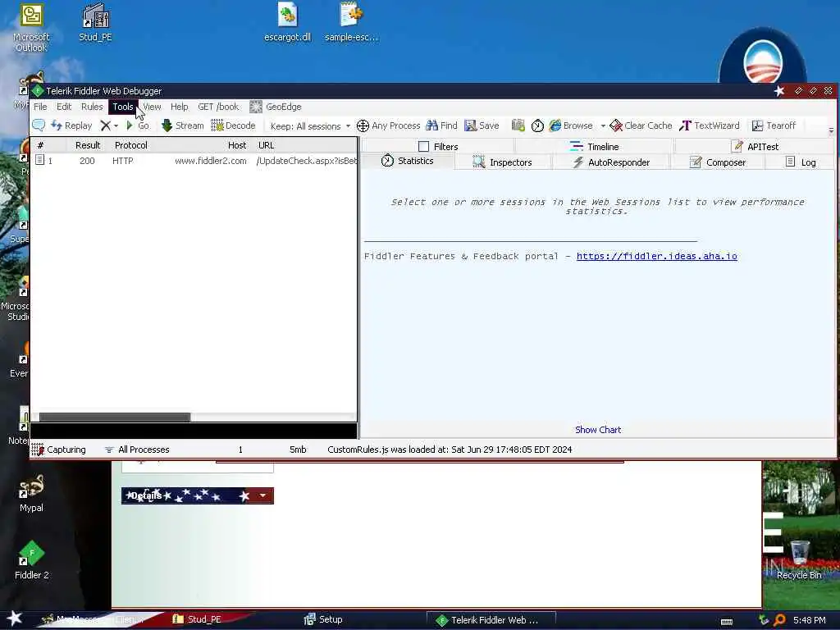
Task: Sort sessions by # column header
Action: pyautogui.click(x=40, y=145)
